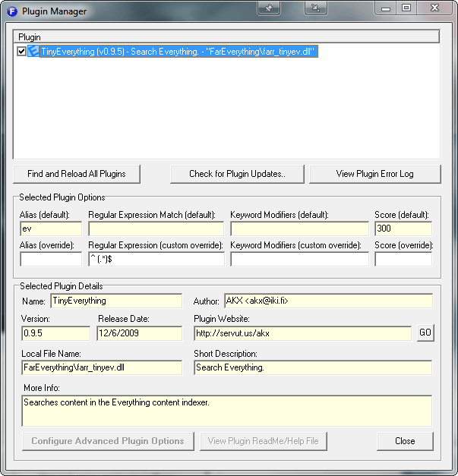The height and width of the screenshot is (476, 458).
Task: Click the Plugin column header
Action: tap(226, 37)
